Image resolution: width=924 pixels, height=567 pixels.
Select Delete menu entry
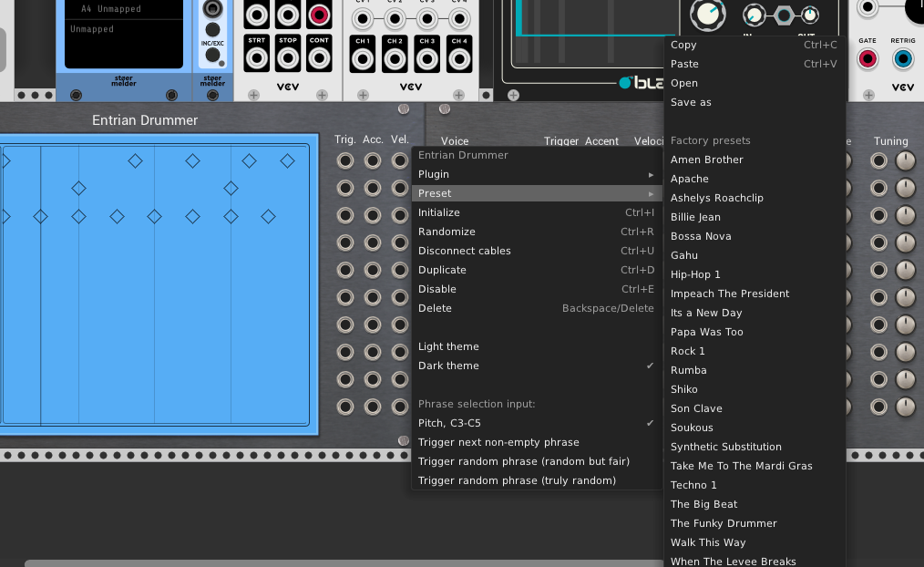tap(536, 308)
